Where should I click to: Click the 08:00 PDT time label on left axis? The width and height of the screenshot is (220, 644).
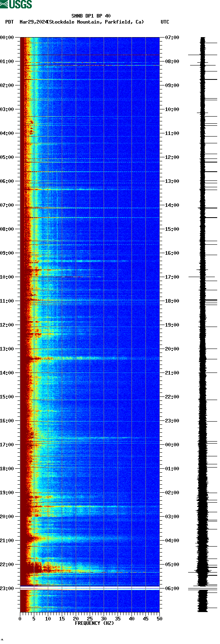coord(7,229)
